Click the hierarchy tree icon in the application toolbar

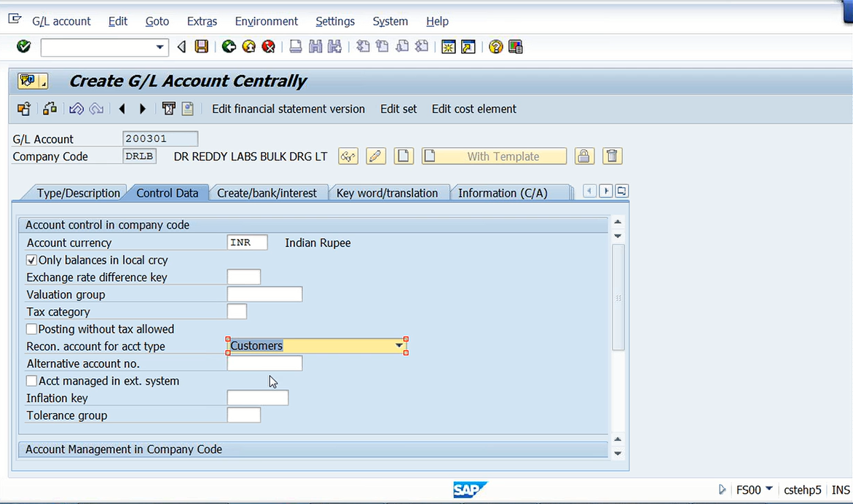50,109
